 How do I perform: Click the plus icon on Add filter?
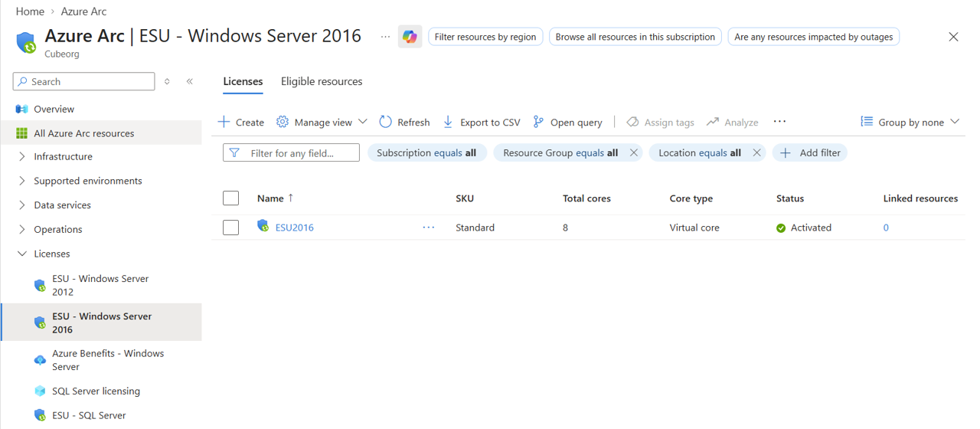(x=785, y=152)
